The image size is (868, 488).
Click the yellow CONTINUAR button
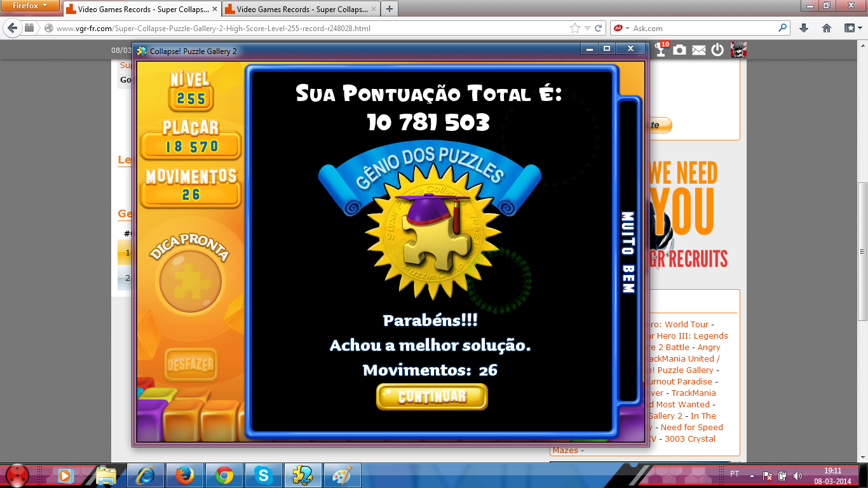(x=431, y=396)
